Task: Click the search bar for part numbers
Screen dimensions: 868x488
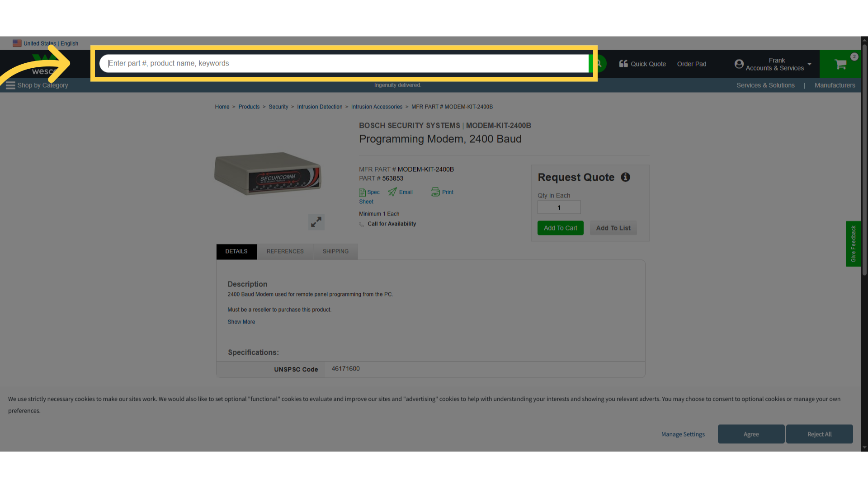Action: coord(344,63)
